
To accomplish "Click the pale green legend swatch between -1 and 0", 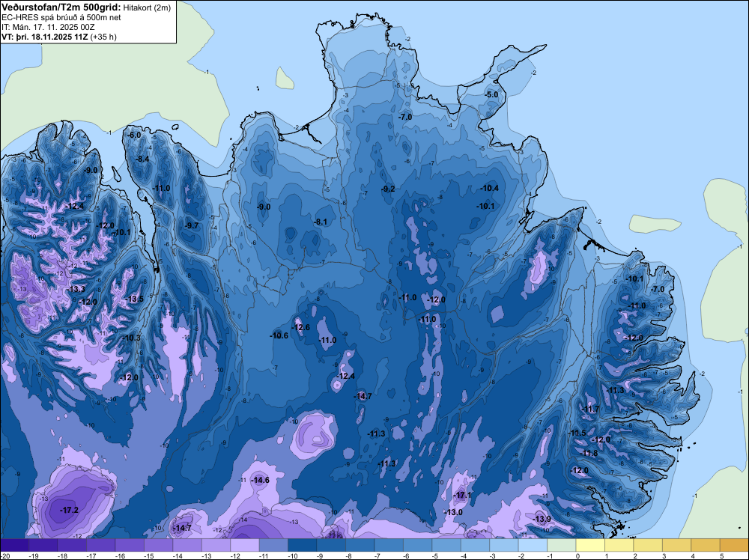I will 562,545.
